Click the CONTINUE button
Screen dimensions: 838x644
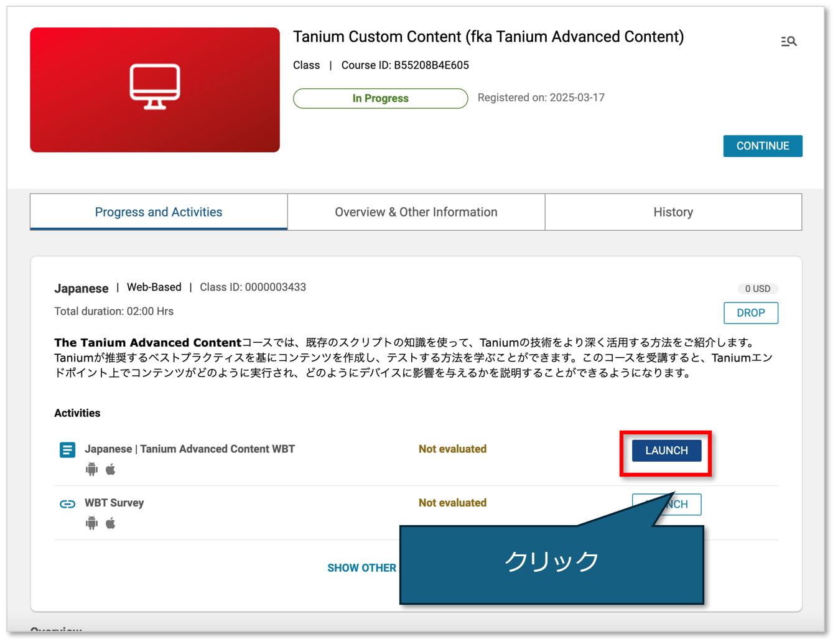click(x=763, y=146)
